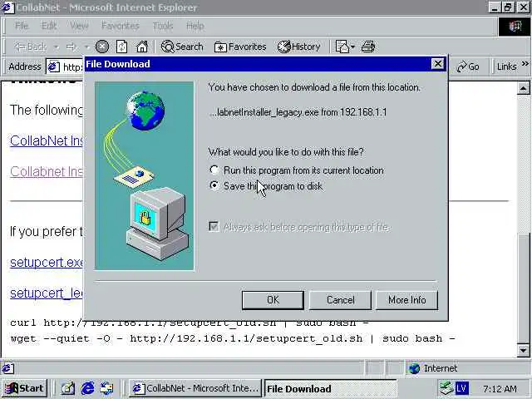This screenshot has width=532, height=399.
Task: Click the LV language indicator in tray
Action: pyautogui.click(x=462, y=388)
